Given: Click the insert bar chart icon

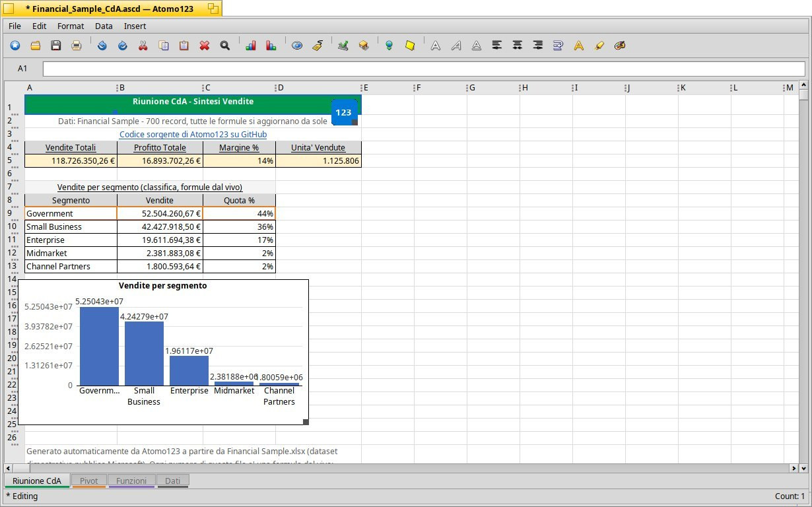Looking at the screenshot, I should coord(250,46).
